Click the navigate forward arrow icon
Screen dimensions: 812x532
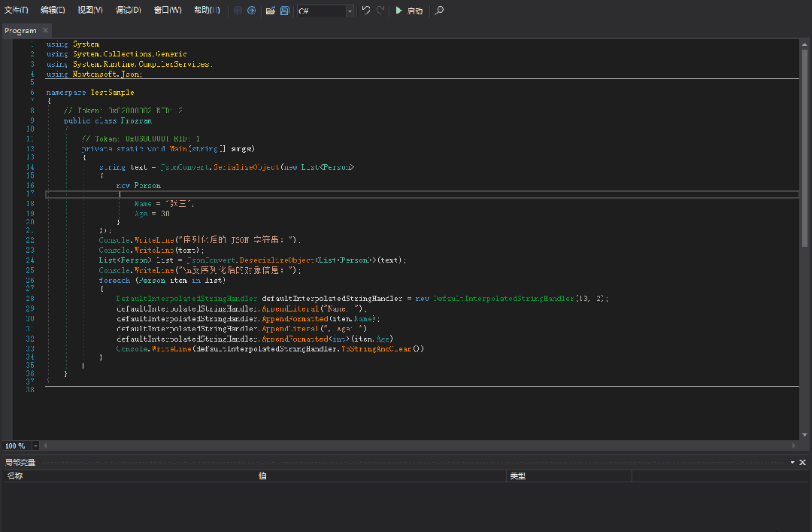(x=251, y=11)
